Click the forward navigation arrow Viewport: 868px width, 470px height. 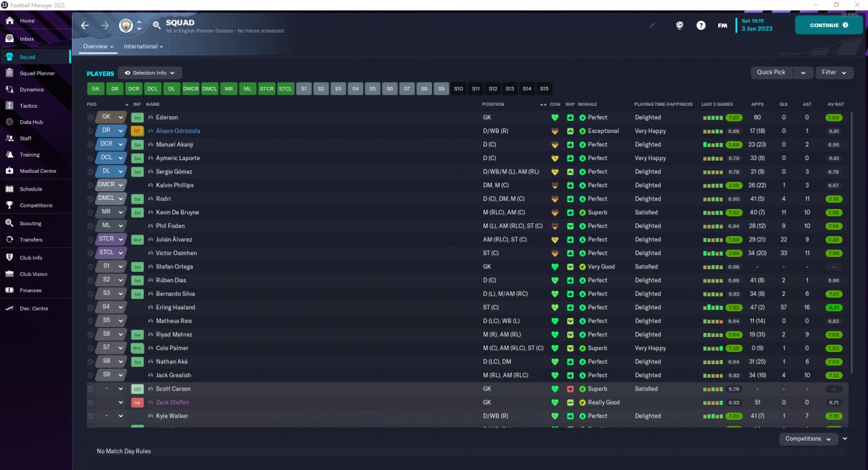[x=104, y=25]
